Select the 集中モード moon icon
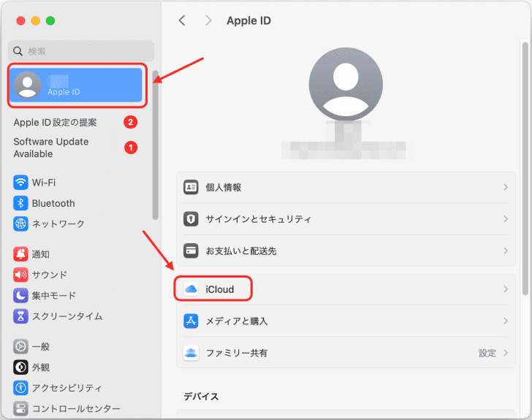 (x=20, y=295)
